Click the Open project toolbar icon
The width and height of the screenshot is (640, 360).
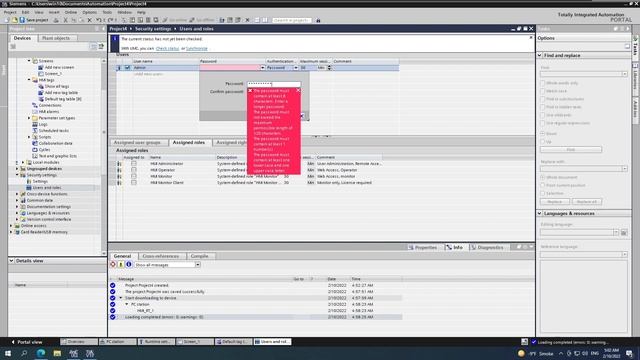point(15,20)
